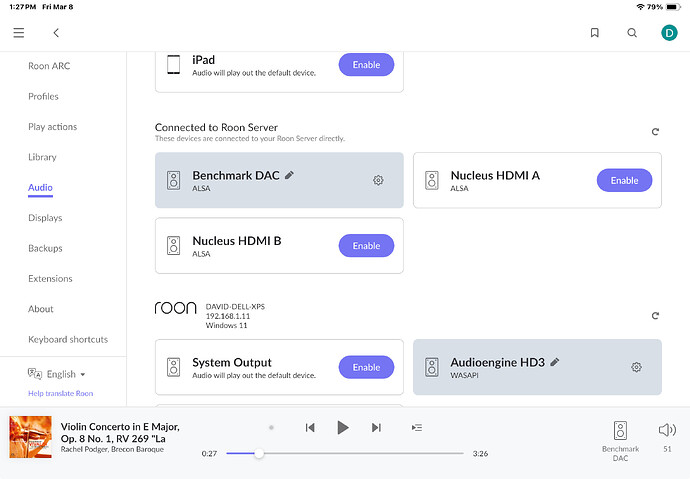Open the Help translate Roon link
The image size is (690, 479).
[x=61, y=393]
